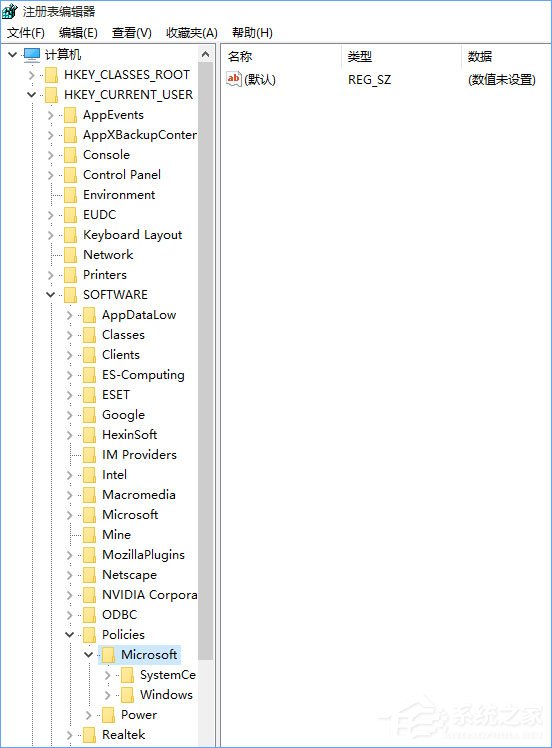Collapse the 计算机 root node
Screen dimensions: 552x748
pyautogui.click(x=12, y=54)
